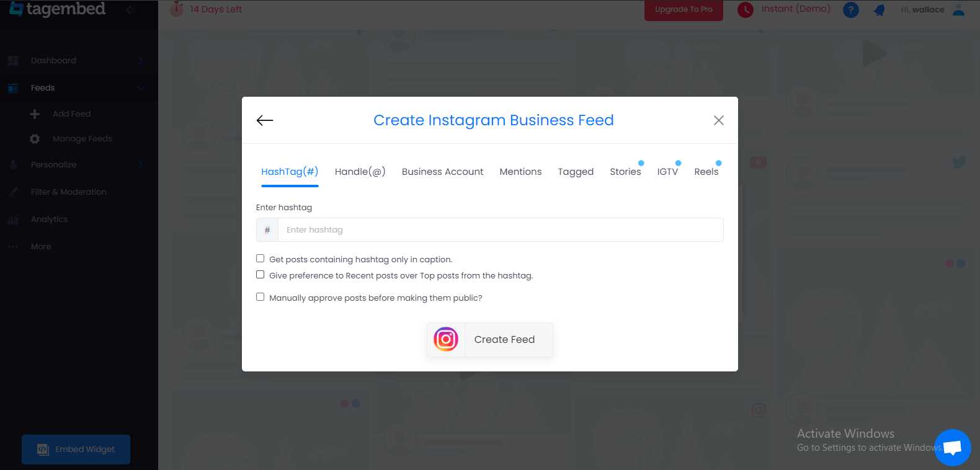Select the IGTV tab
Image resolution: width=980 pixels, height=470 pixels.
point(667,172)
